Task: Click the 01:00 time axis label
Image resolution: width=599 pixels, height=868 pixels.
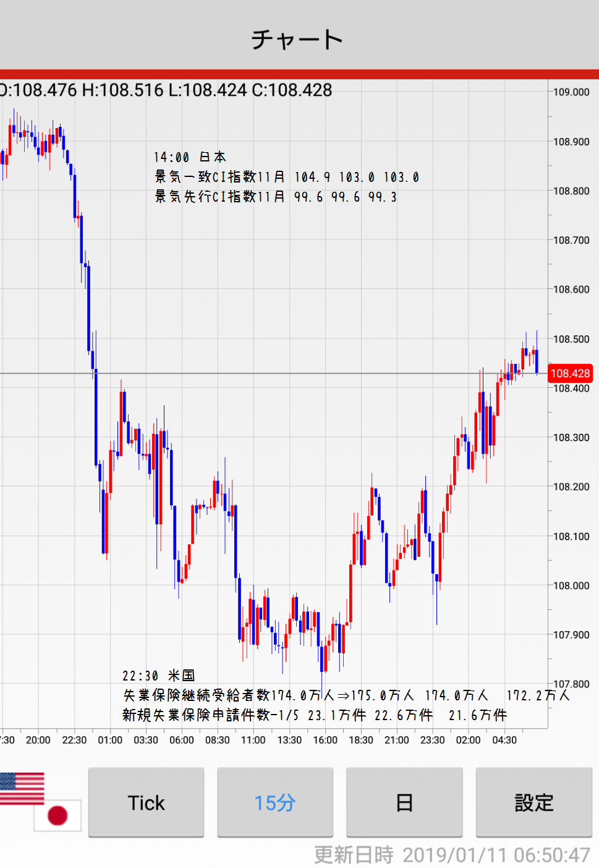Action: pos(110,740)
